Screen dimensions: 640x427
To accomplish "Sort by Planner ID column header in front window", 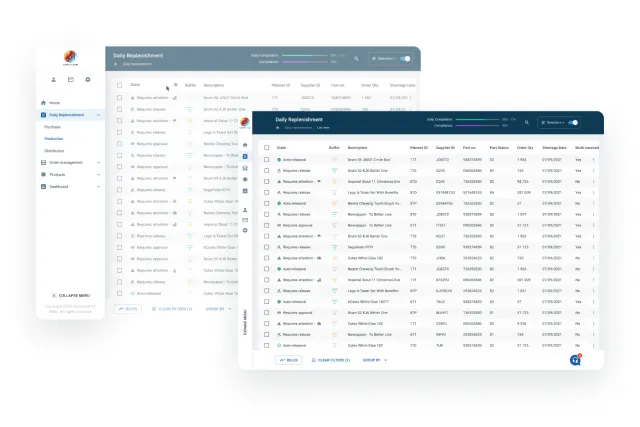I will coord(419,147).
